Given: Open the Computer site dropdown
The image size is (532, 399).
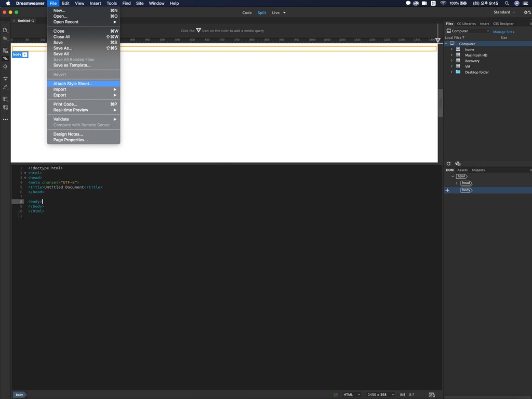Looking at the screenshot, I should [x=468, y=31].
